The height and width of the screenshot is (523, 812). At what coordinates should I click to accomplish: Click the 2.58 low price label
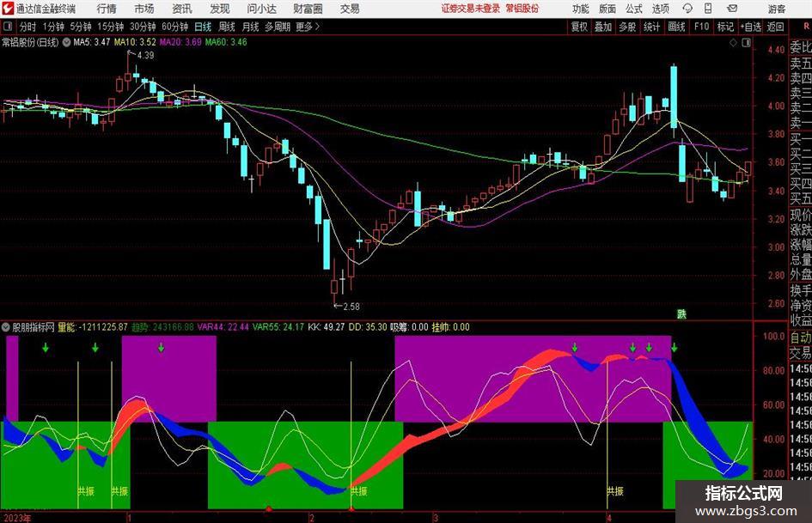coord(351,307)
